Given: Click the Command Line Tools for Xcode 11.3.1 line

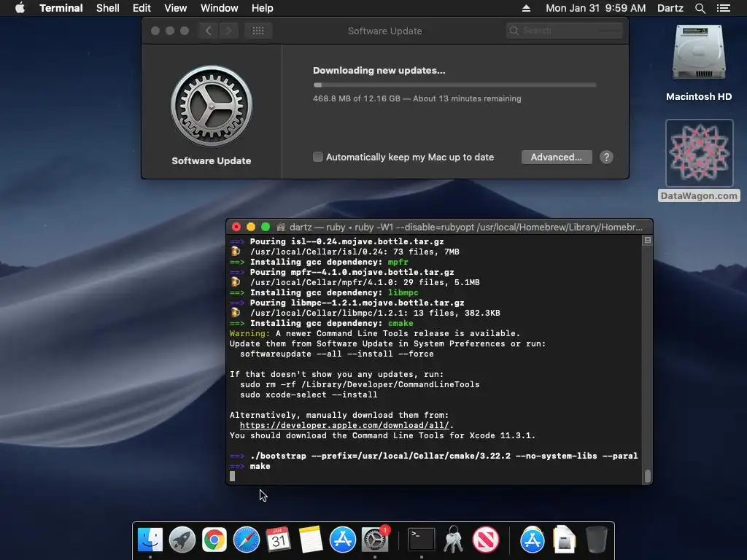Looking at the screenshot, I should 382,436.
